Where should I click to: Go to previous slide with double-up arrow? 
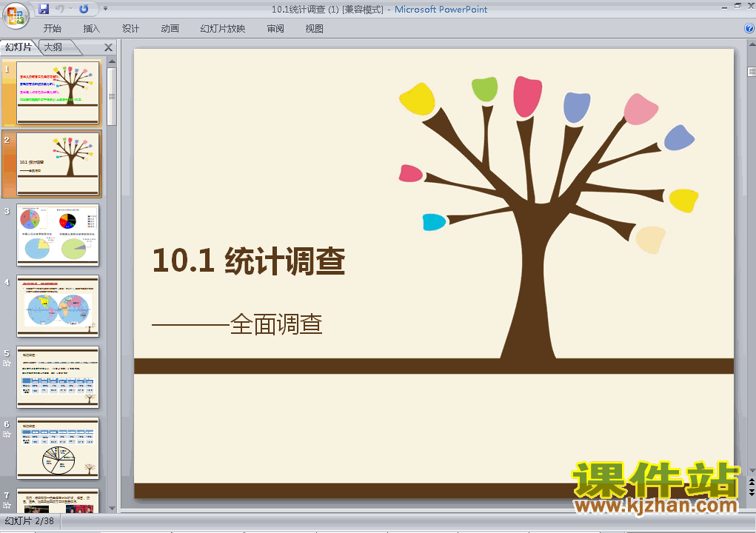pyautogui.click(x=752, y=482)
